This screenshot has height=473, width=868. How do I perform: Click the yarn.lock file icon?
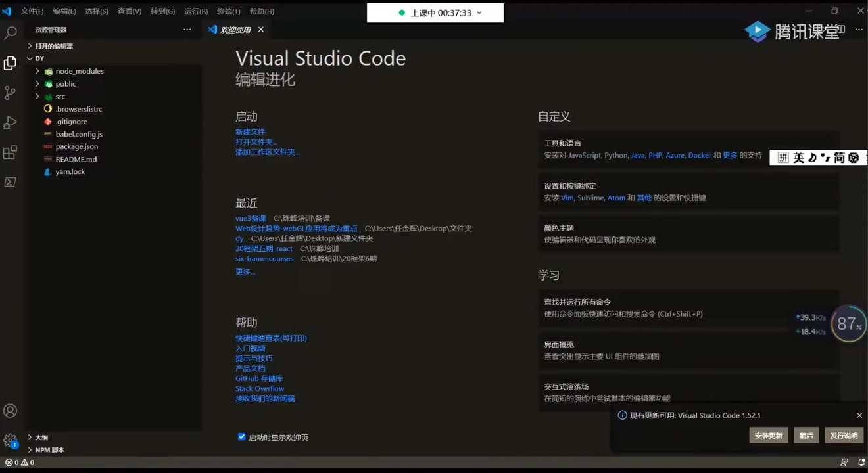(47, 171)
